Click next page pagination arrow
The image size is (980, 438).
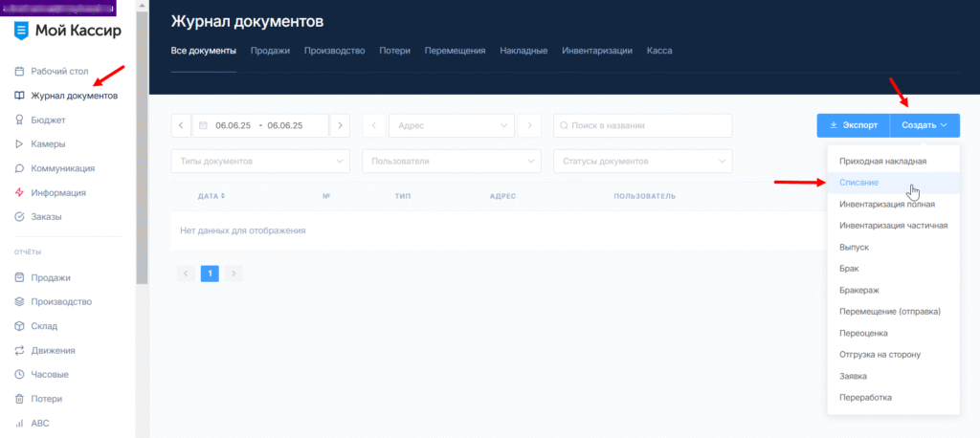click(234, 274)
